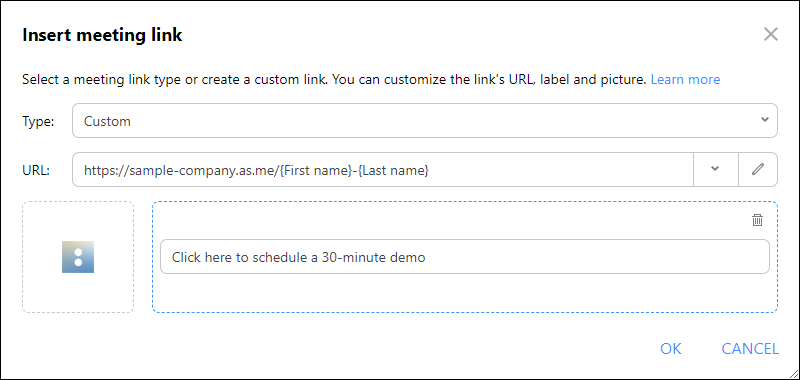The height and width of the screenshot is (380, 800).
Task: Click empty area of blue dashed label box
Action: coord(464,293)
